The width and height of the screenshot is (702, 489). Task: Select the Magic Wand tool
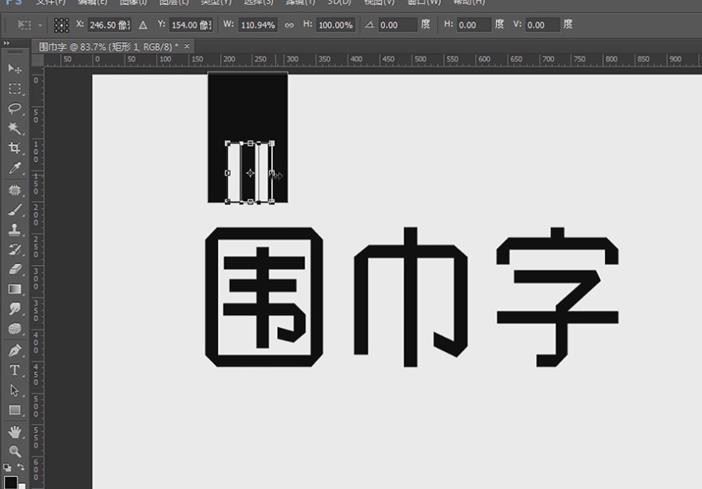click(x=14, y=128)
